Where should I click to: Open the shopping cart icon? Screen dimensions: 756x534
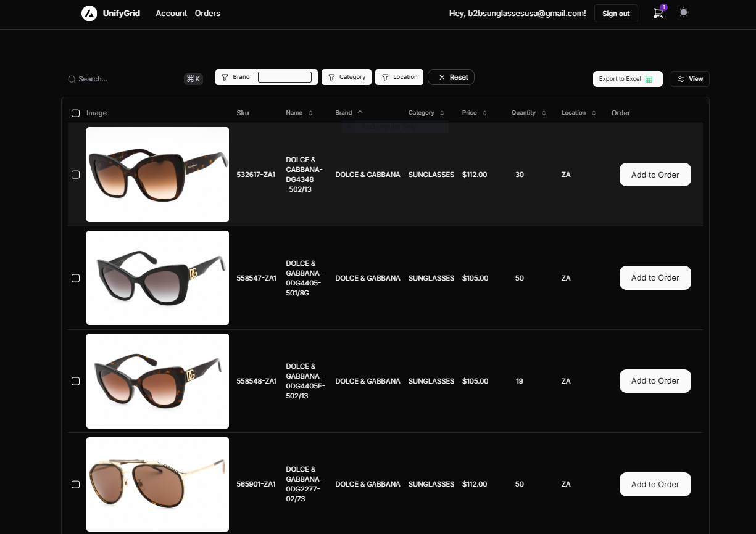[x=658, y=13]
